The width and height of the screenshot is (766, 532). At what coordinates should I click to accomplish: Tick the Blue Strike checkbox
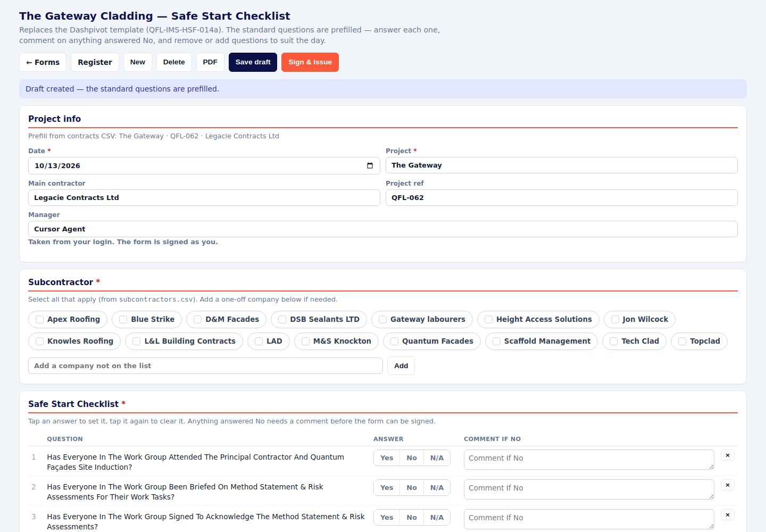tap(123, 319)
